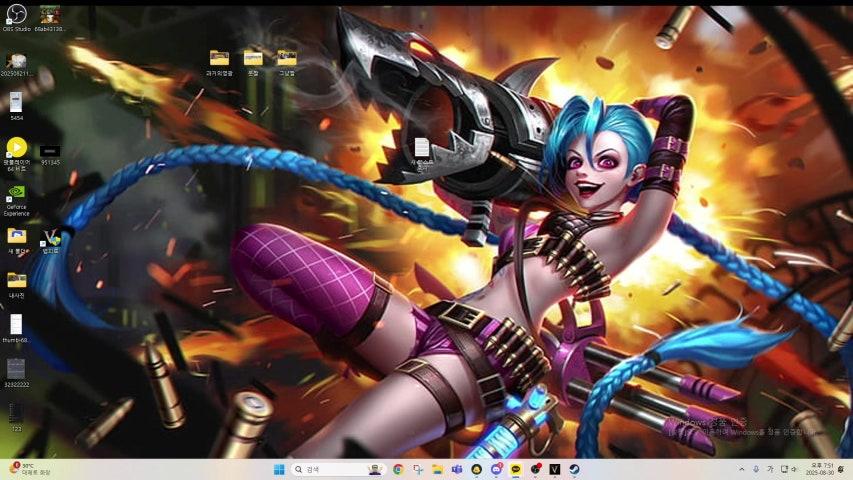Select the thumb-68... file icon

coord(16,328)
